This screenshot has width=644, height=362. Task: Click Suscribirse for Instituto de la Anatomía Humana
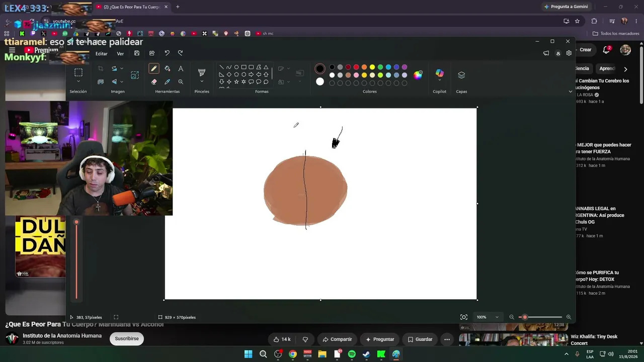127,339
